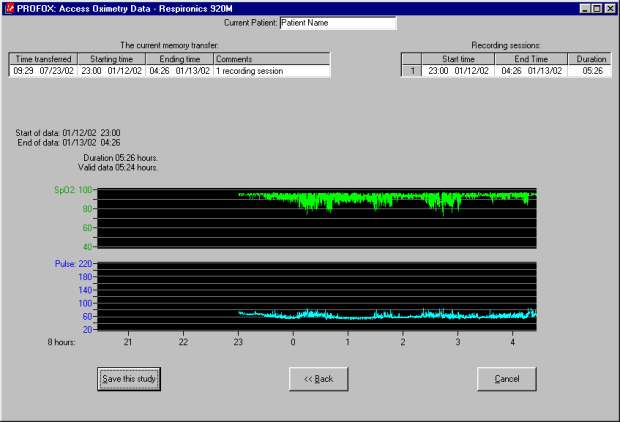Click the 2 hour mark on time axis
620x422 pixels.
point(403,342)
